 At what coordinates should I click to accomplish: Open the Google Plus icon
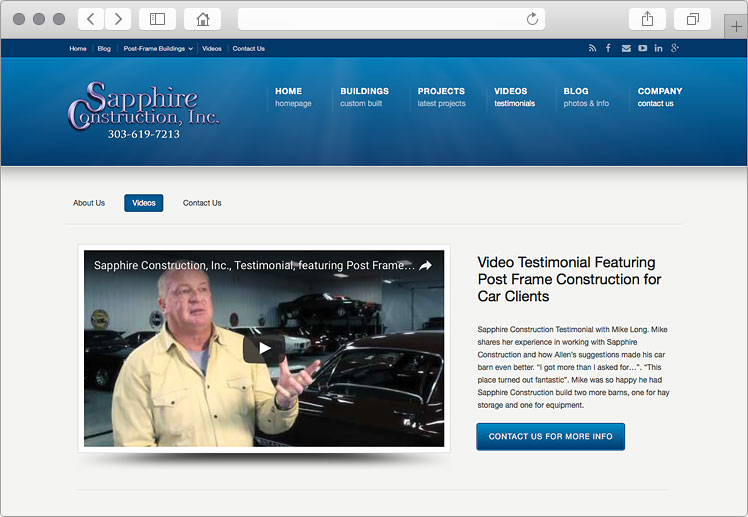pyautogui.click(x=675, y=48)
